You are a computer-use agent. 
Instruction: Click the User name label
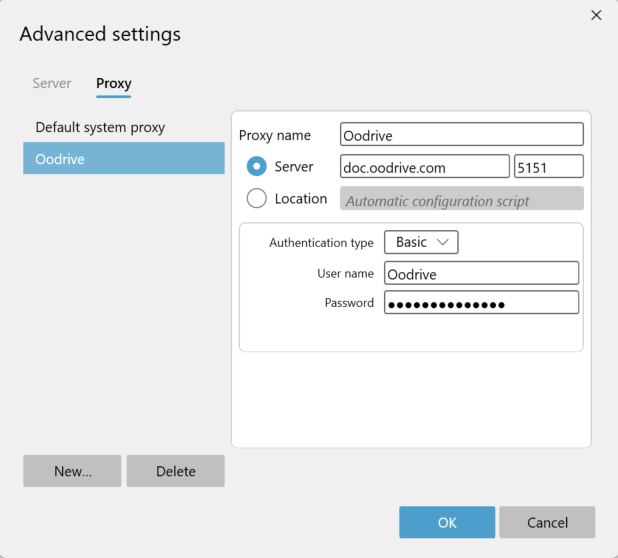tap(345, 273)
